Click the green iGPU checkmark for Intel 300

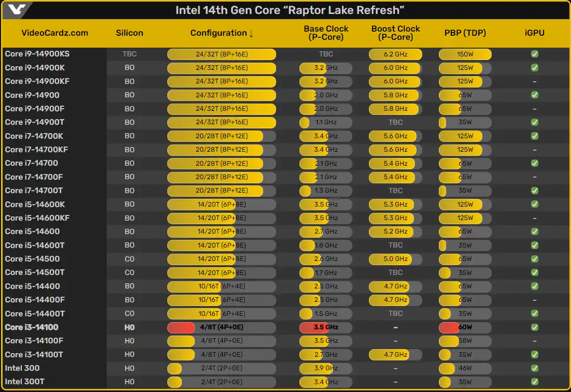point(534,368)
